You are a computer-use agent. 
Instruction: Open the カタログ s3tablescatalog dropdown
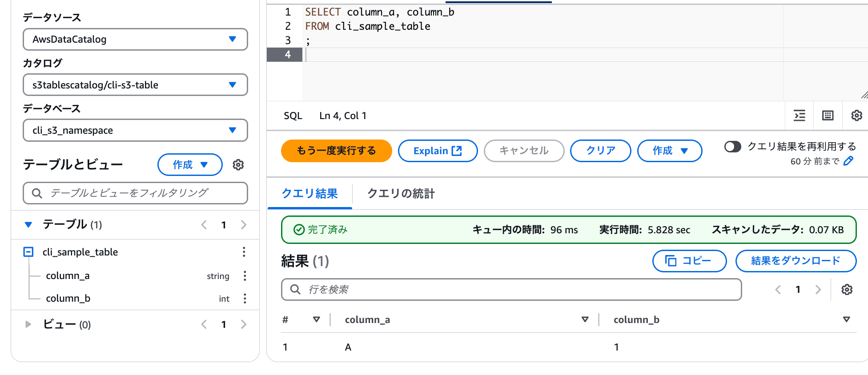click(x=135, y=85)
